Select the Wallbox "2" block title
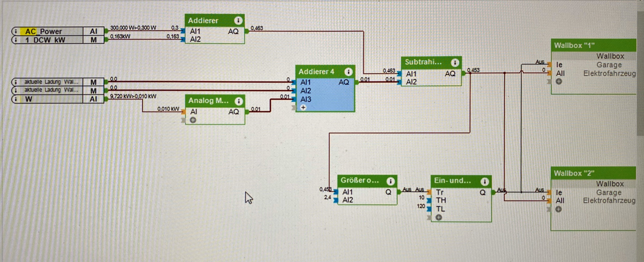This screenshot has width=644, height=262. click(x=574, y=173)
